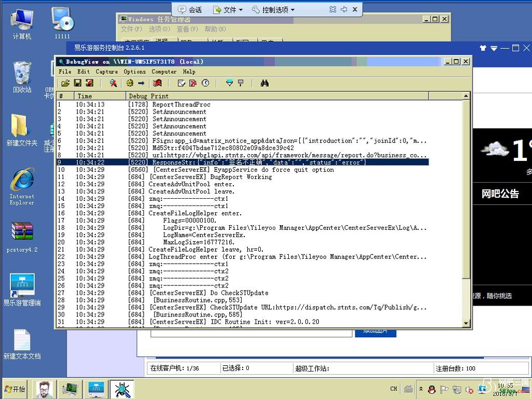Expand the 文件 dropdown in remote toolbar
This screenshot has width=532, height=399.
click(229, 9)
